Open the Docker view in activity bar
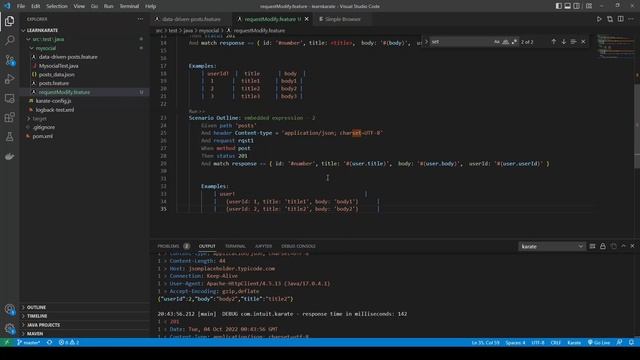Screen dimensions: 640x360 tap(9, 156)
